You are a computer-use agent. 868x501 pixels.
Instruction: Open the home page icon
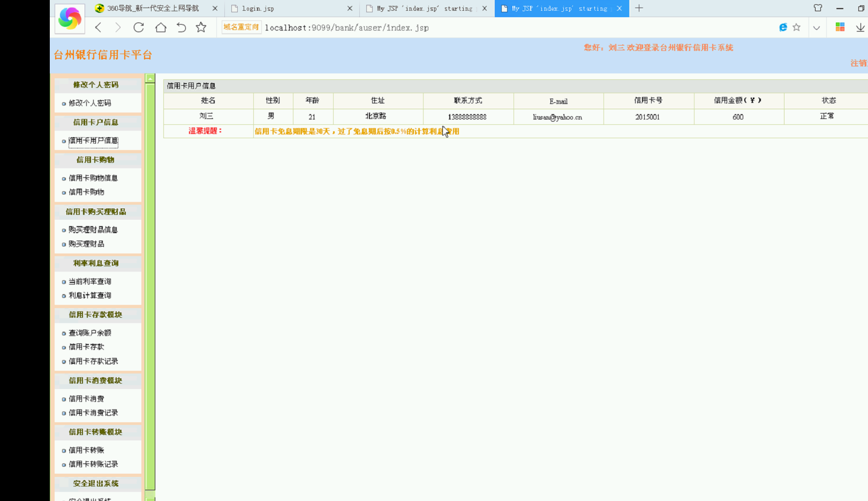coord(161,27)
